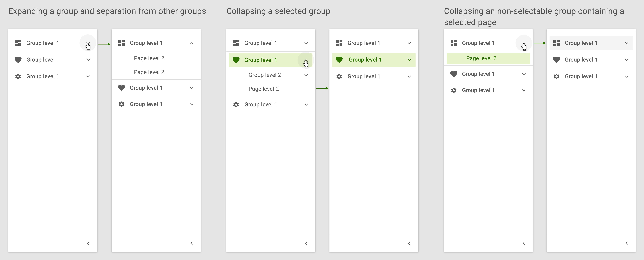
Task: Click heart icon in second panel
Action: [122, 88]
